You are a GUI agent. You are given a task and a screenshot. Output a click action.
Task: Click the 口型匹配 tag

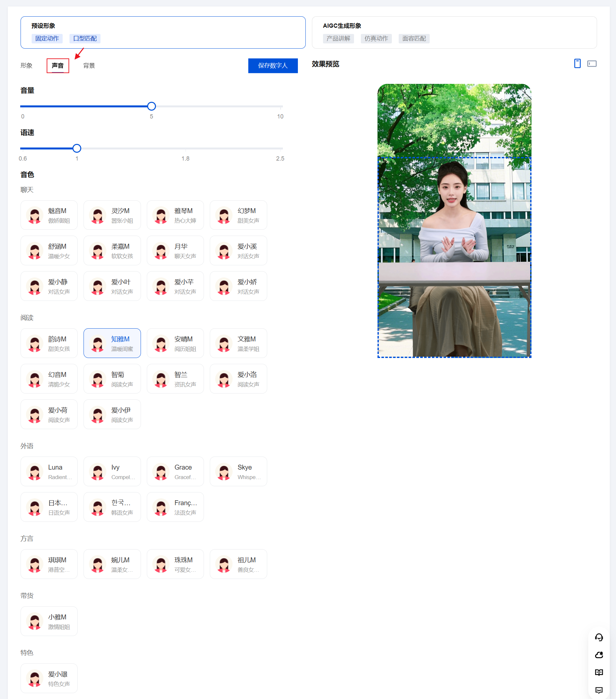coord(85,39)
